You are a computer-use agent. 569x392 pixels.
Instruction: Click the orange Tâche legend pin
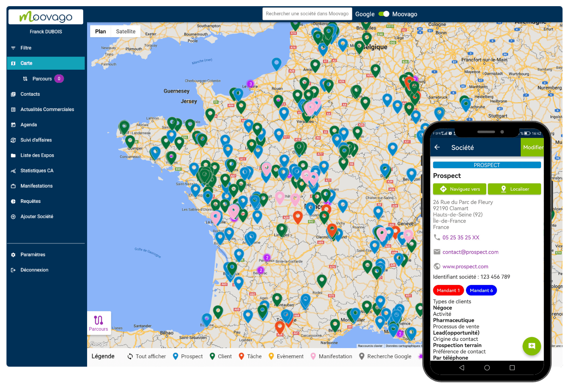(x=242, y=356)
